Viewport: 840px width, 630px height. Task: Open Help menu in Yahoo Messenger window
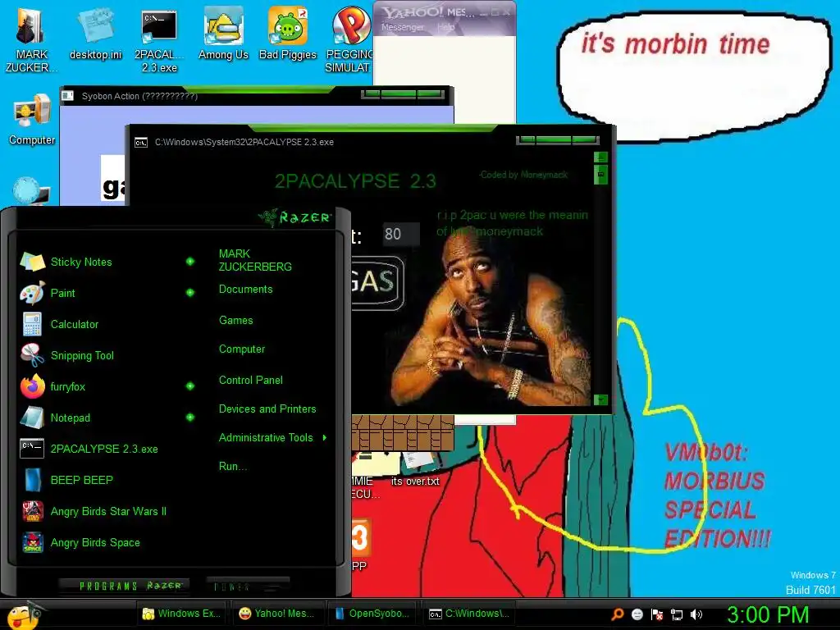(x=445, y=27)
